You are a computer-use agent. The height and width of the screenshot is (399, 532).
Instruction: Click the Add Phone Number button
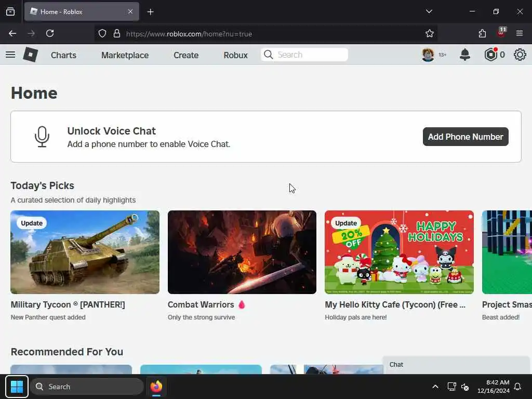coord(465,137)
